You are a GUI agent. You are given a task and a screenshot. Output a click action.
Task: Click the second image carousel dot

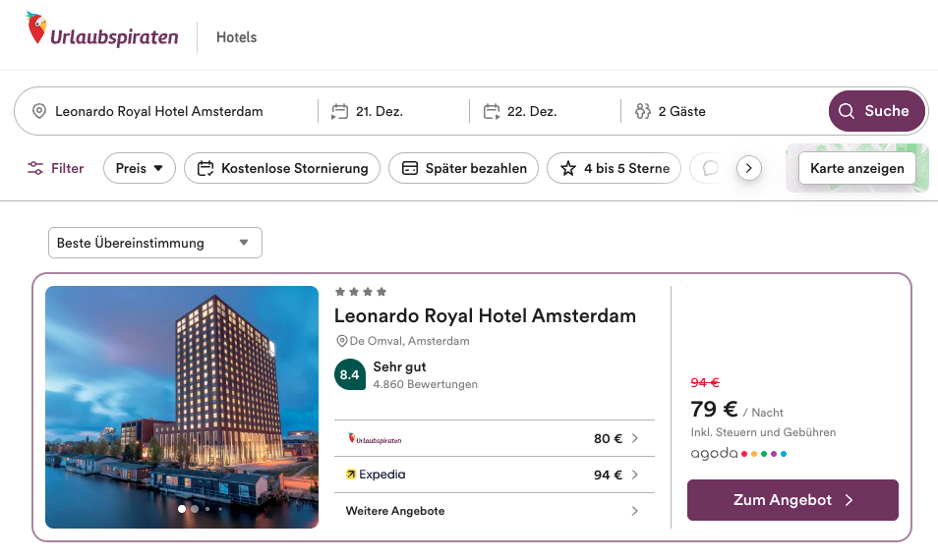[195, 509]
